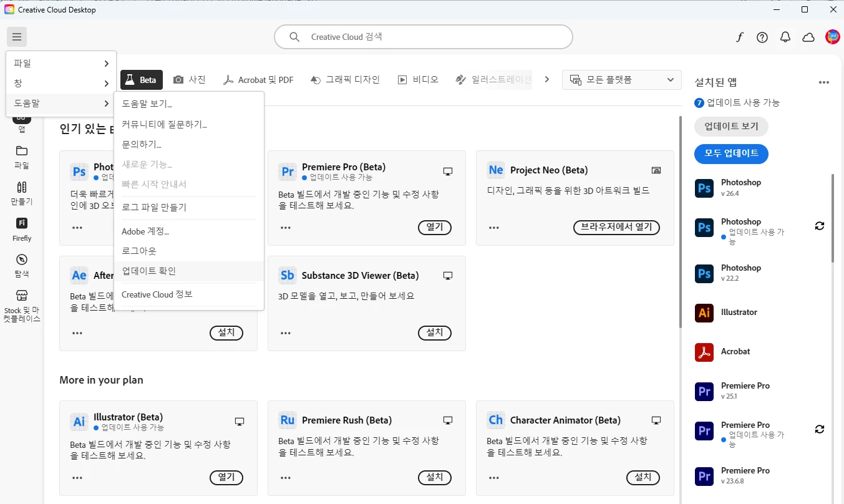Screen dimensions: 844x504
Task: Select 로그아웃 menu item
Action: point(189,251)
